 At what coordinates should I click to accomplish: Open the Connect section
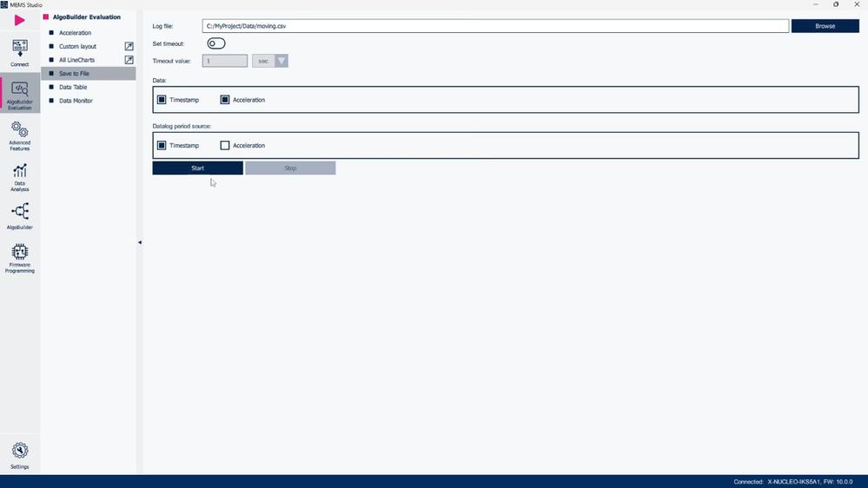tap(19, 53)
